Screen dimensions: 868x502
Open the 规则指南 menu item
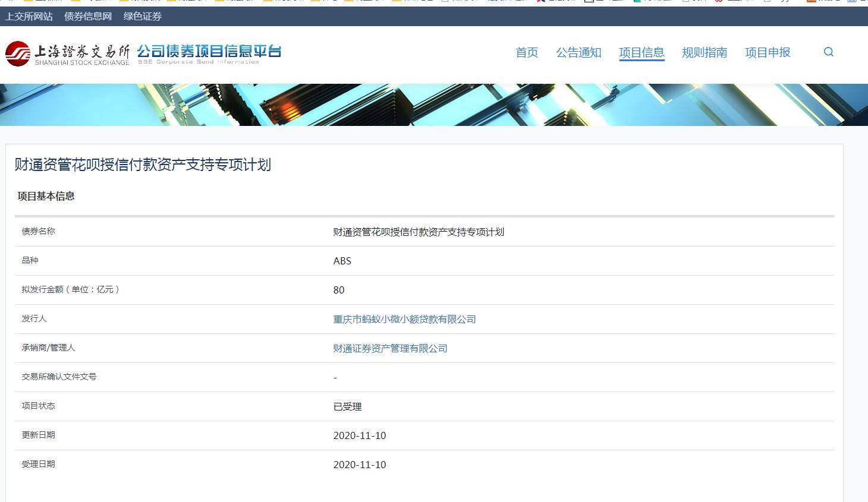[705, 52]
